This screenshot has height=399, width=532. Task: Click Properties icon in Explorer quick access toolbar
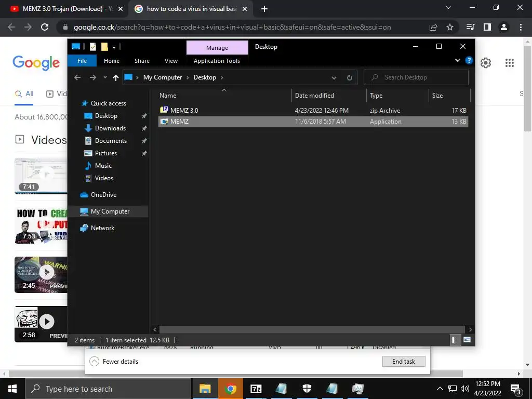click(x=93, y=47)
